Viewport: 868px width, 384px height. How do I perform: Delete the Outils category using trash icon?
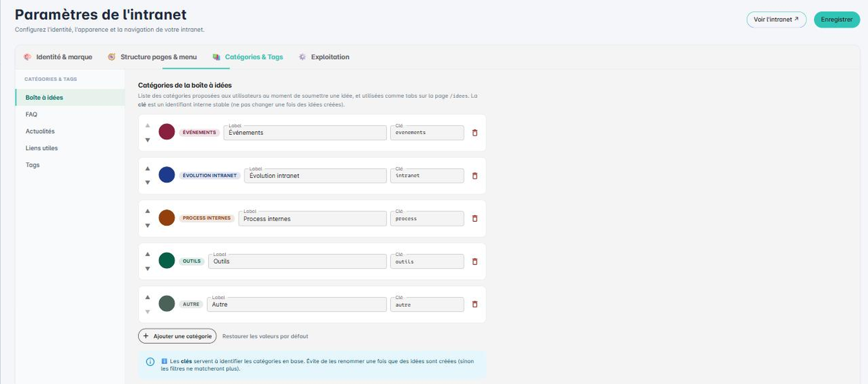[x=474, y=262]
